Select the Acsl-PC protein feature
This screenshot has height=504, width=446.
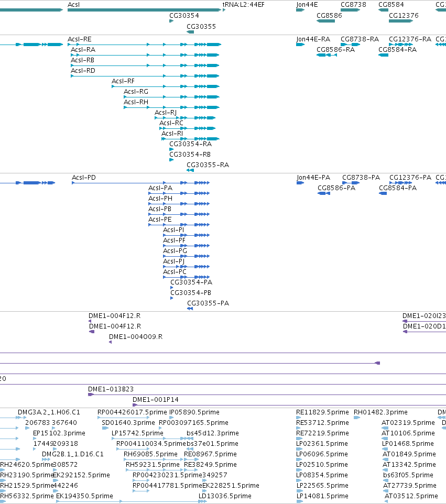(x=186, y=277)
